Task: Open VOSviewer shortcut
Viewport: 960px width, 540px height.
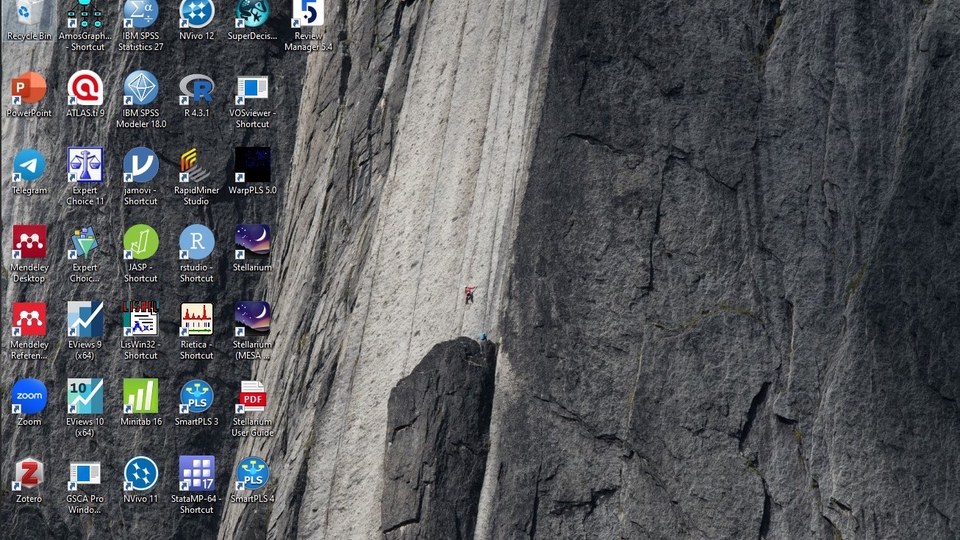Action: tap(252, 100)
